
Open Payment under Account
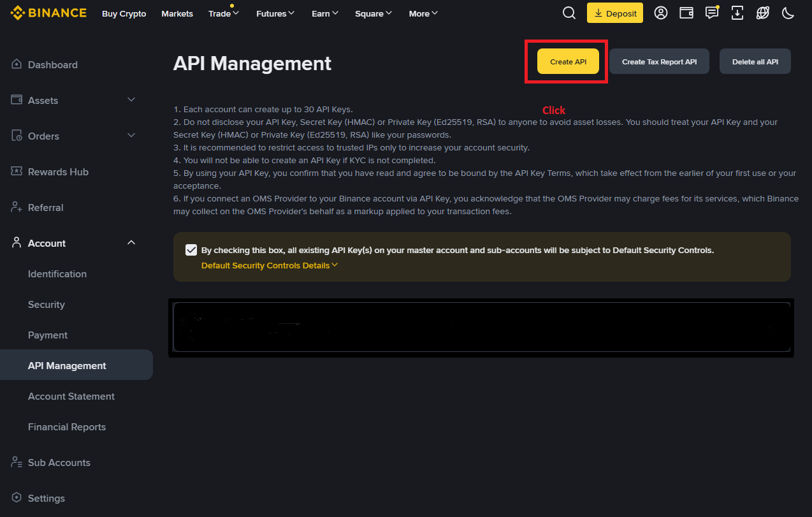point(48,335)
